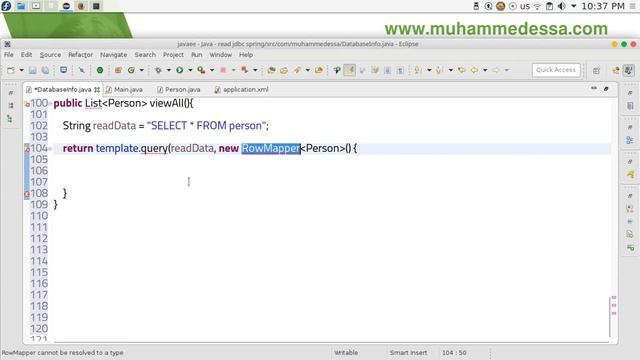This screenshot has width=640, height=360.
Task: Open the File menu
Action: coord(9,55)
